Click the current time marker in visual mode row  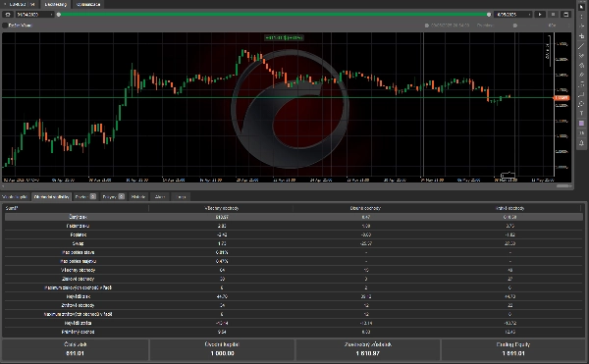click(x=427, y=26)
